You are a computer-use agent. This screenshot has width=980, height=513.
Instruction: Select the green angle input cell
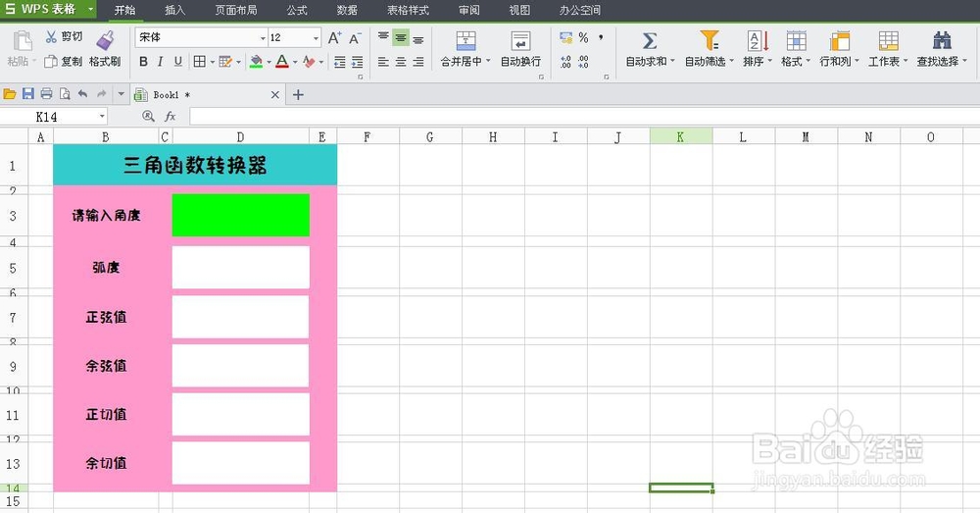tap(241, 215)
